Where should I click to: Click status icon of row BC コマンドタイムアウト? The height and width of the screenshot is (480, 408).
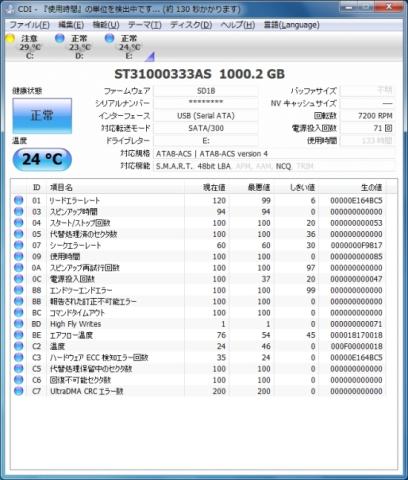point(19,313)
